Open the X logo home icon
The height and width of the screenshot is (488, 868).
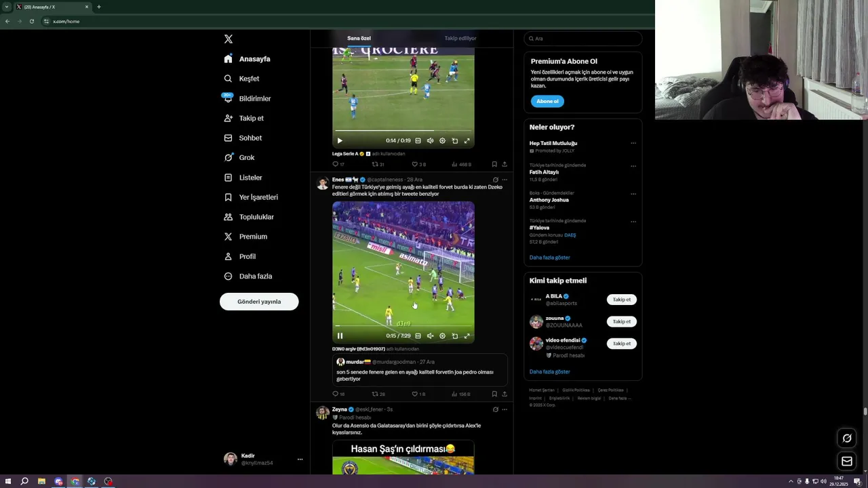point(229,39)
